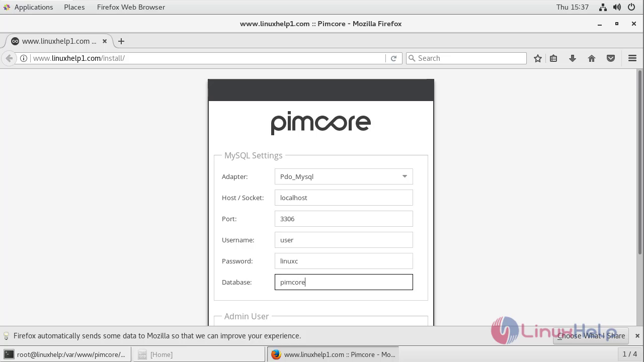This screenshot has width=644, height=362.
Task: Click the 1 / 4 workspace switcher
Action: (629, 354)
